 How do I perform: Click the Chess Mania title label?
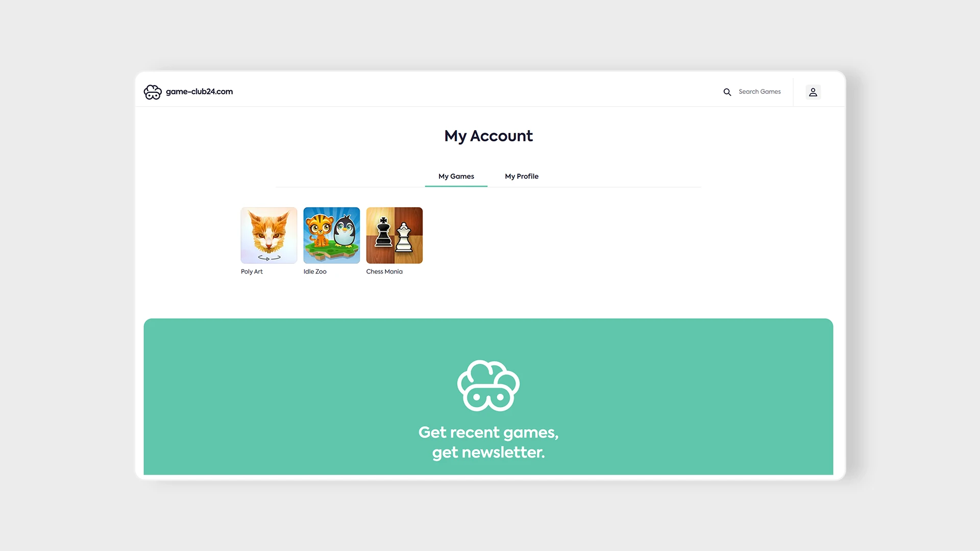click(384, 271)
